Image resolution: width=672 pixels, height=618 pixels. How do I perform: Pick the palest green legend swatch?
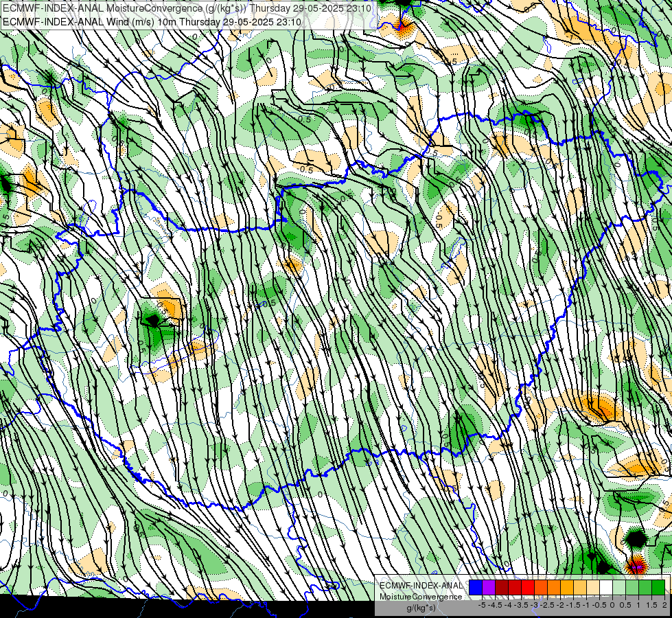[619, 587]
